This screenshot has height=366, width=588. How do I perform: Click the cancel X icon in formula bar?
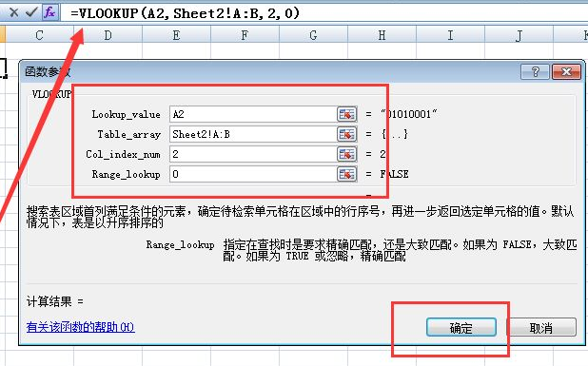(14, 12)
